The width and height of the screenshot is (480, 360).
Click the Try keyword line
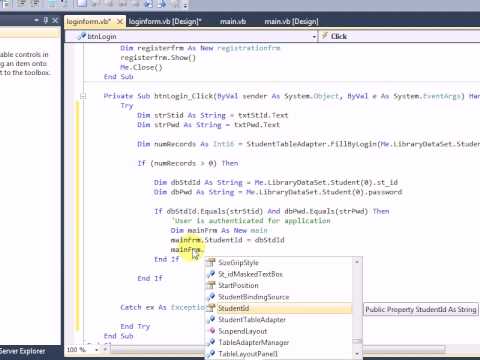click(x=127, y=106)
